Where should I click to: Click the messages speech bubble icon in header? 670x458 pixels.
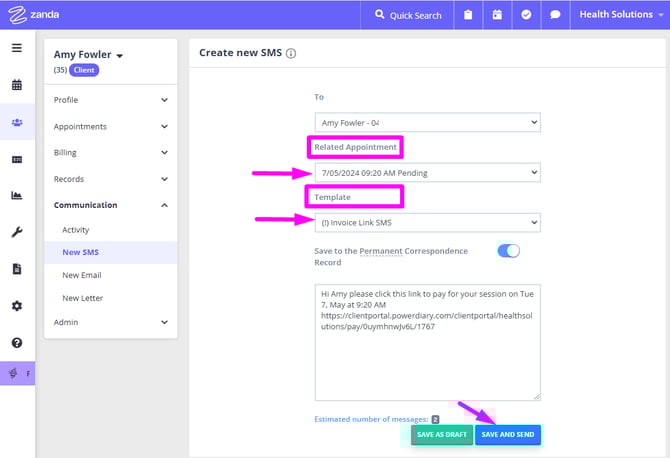click(x=555, y=16)
